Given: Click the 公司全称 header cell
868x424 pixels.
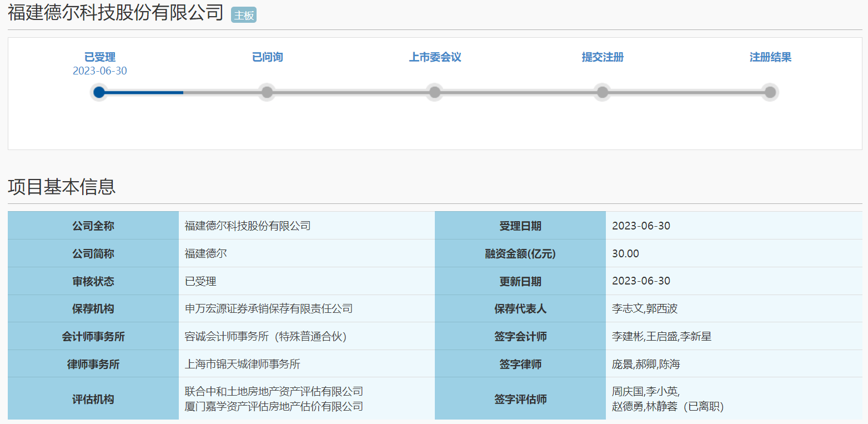Looking at the screenshot, I should (x=93, y=226).
